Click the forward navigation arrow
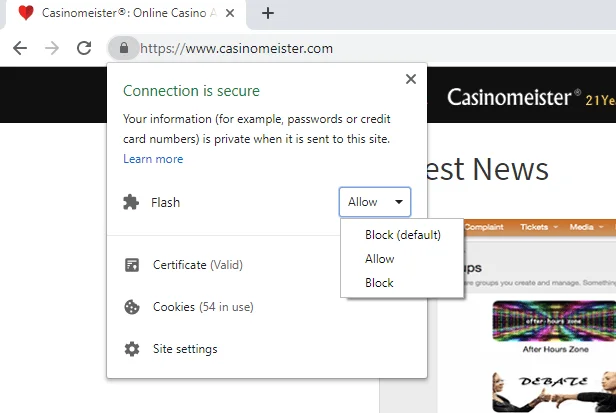This screenshot has height=413, width=616. 52,48
